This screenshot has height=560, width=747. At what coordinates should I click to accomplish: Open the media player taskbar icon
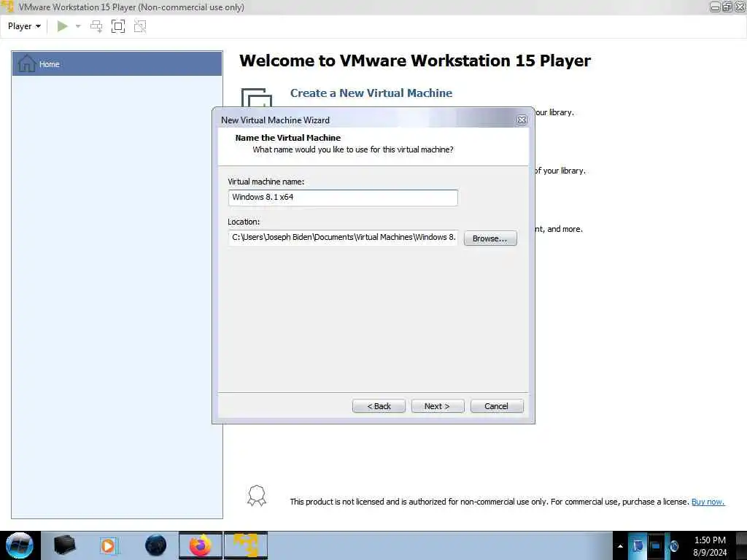click(108, 545)
